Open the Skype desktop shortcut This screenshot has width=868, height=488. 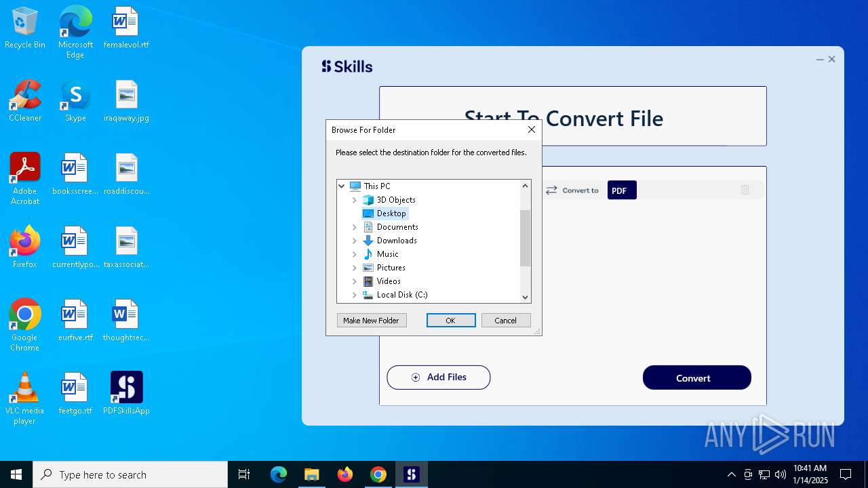point(75,101)
